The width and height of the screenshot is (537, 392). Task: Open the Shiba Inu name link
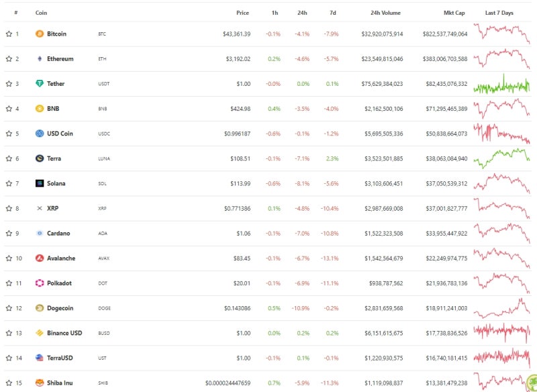tap(60, 383)
